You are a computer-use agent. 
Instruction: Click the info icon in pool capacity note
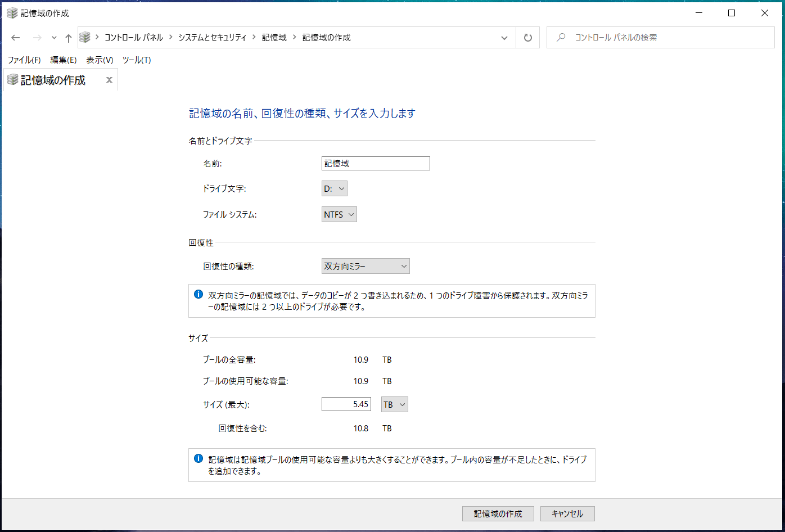coord(198,458)
